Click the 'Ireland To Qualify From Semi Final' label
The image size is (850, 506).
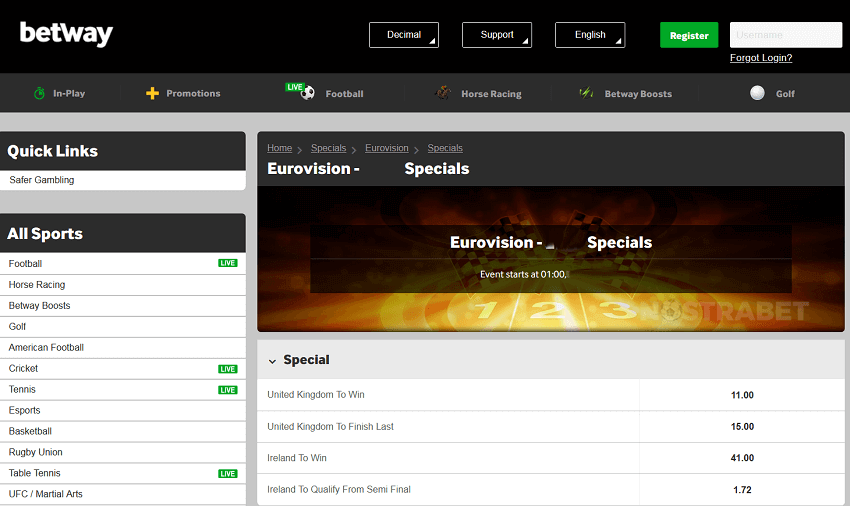[339, 490]
